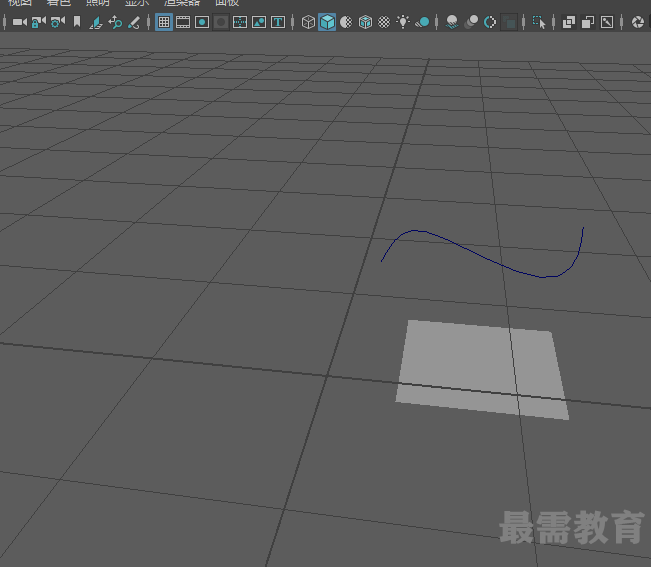This screenshot has height=567, width=651.
Task: Toggle the Motion Blur icon
Action: 471,22
